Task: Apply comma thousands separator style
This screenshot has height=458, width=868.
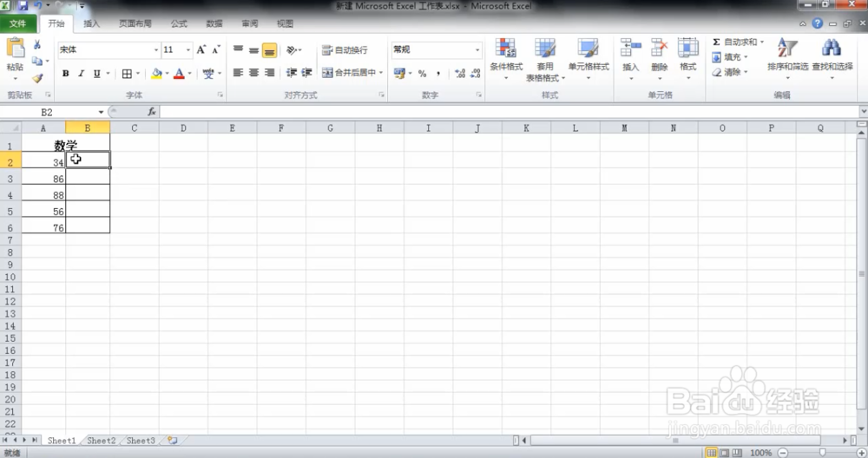Action: coord(437,73)
